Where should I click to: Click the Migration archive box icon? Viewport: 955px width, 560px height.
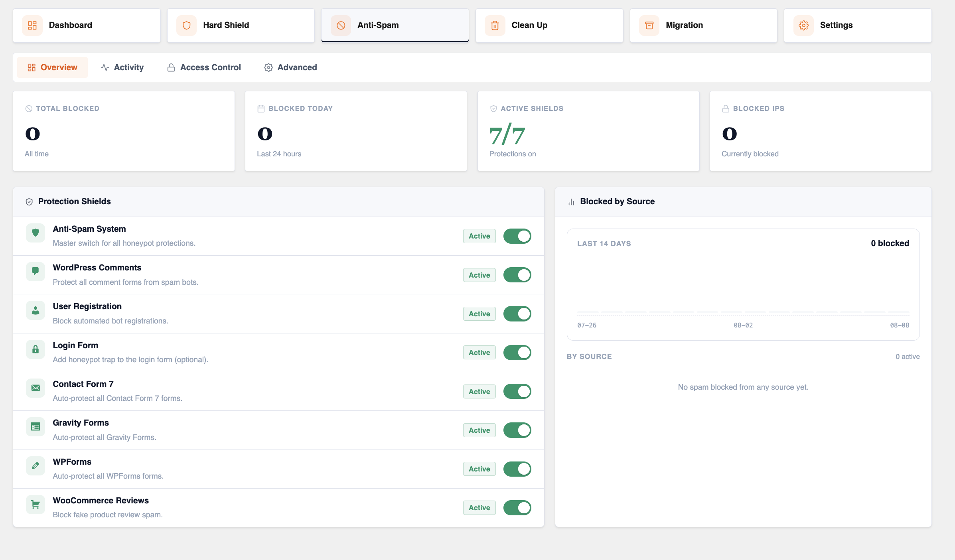pyautogui.click(x=649, y=26)
